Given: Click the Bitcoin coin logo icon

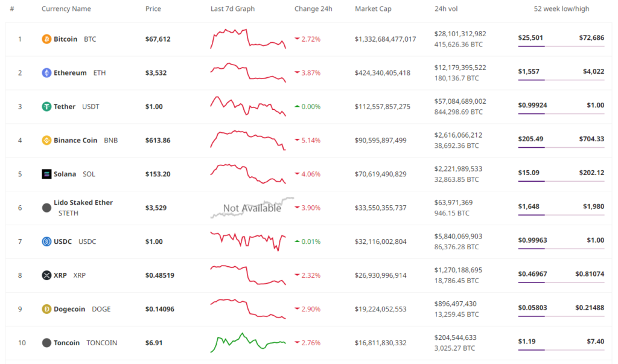Looking at the screenshot, I should click(46, 39).
